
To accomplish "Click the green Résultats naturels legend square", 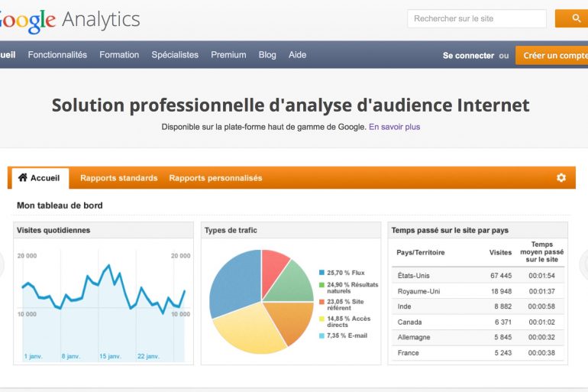I will 321,285.
